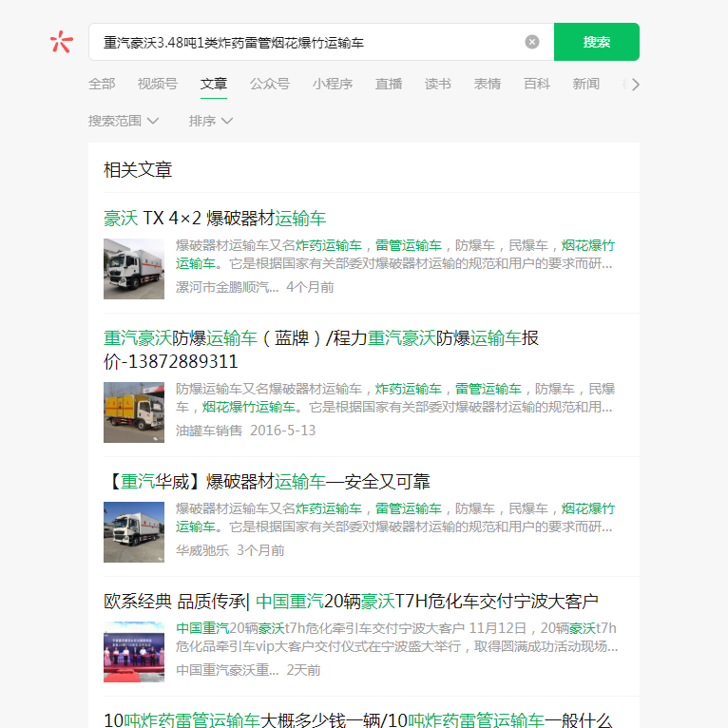Show more tabs with right chevron
This screenshot has height=728, width=728.
(636, 85)
